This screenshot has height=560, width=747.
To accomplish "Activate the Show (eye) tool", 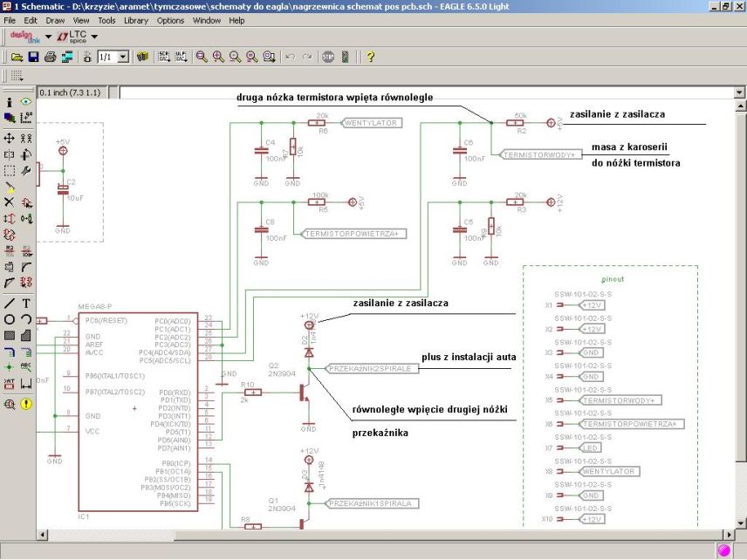I will point(26,102).
